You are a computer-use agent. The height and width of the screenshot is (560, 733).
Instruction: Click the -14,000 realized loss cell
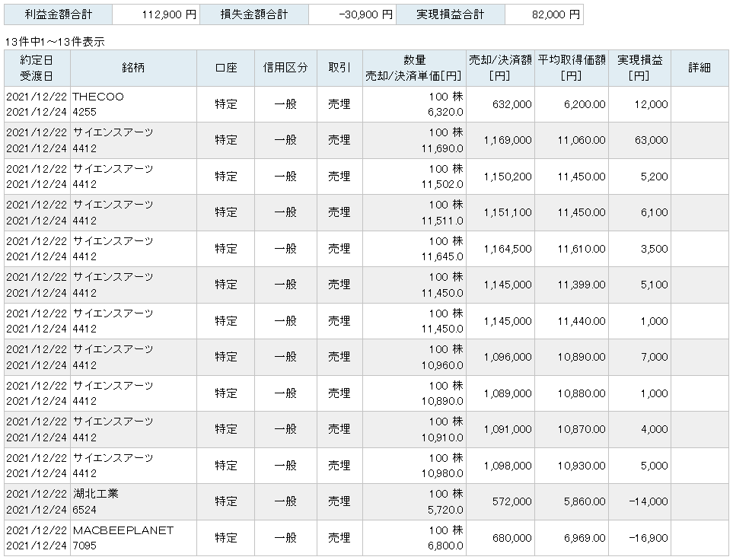(x=639, y=501)
